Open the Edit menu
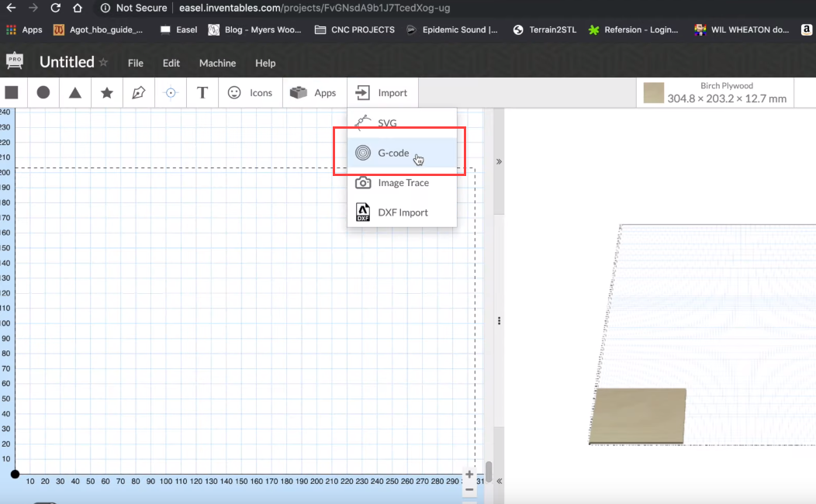Screen dimensions: 816x504 pyautogui.click(x=171, y=63)
